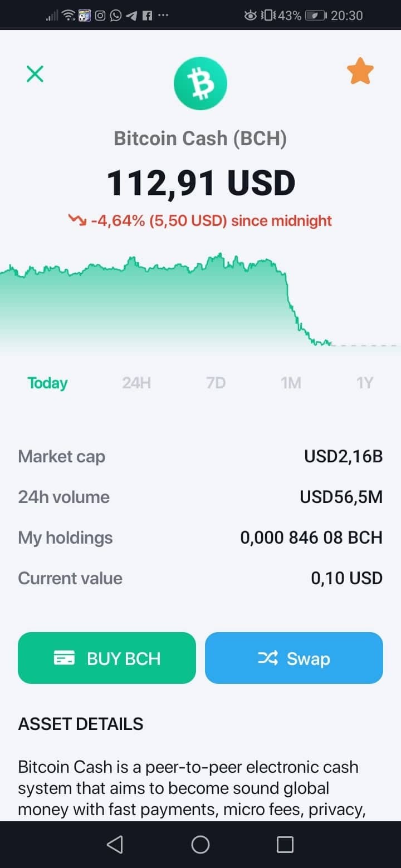Tap the BUY BCH button

(x=107, y=658)
